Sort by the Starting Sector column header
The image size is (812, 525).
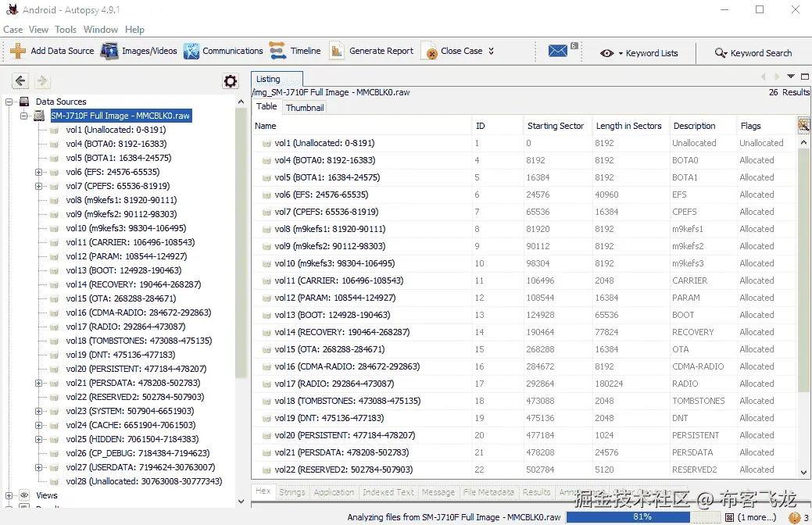coord(556,126)
